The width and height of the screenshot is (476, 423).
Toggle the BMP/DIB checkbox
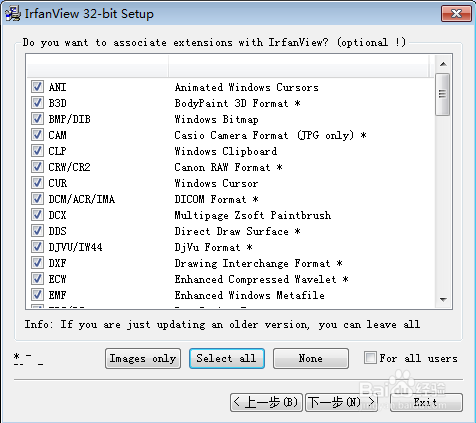tap(37, 119)
